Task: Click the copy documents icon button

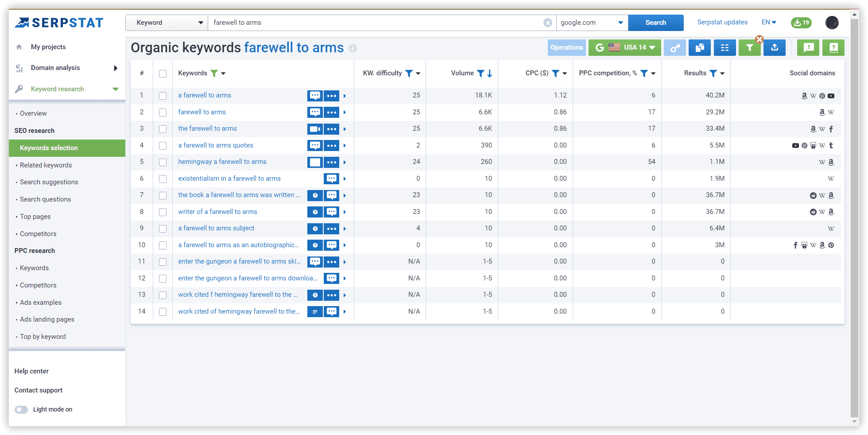Action: click(700, 48)
